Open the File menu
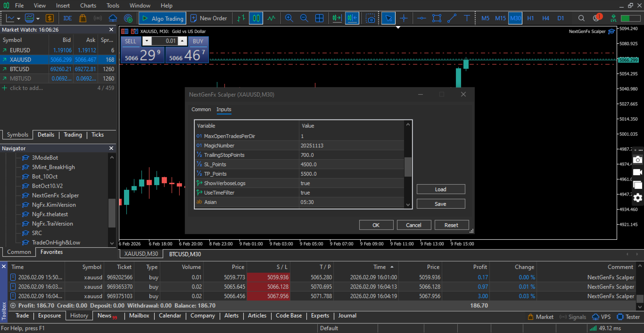This screenshot has height=333, width=644. (x=19, y=6)
